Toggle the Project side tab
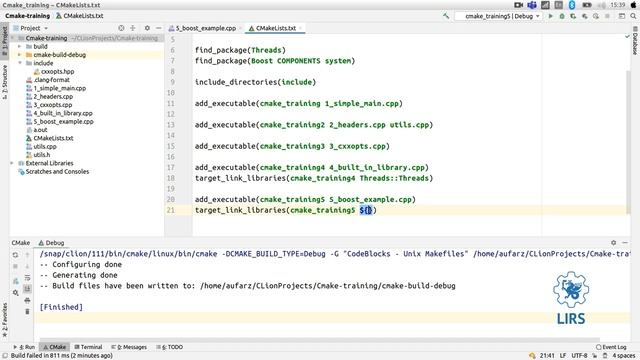The image size is (640, 360). 4,41
